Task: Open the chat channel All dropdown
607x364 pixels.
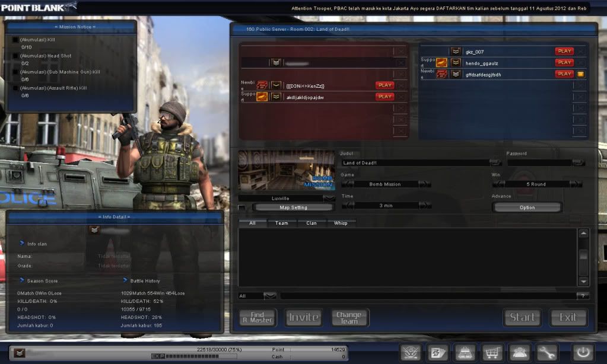Action: pyautogui.click(x=270, y=296)
